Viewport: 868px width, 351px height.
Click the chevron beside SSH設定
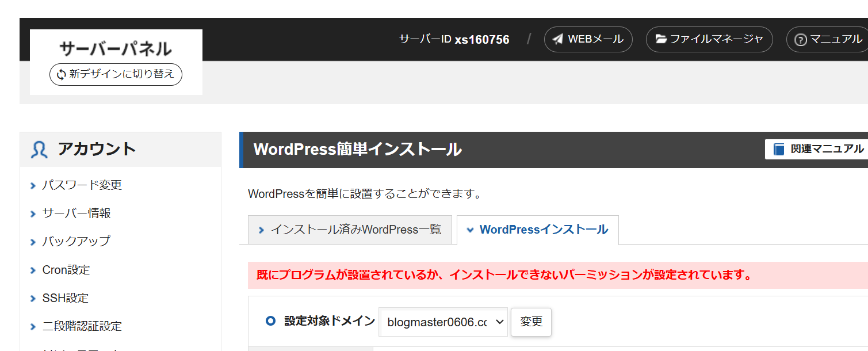tap(33, 298)
